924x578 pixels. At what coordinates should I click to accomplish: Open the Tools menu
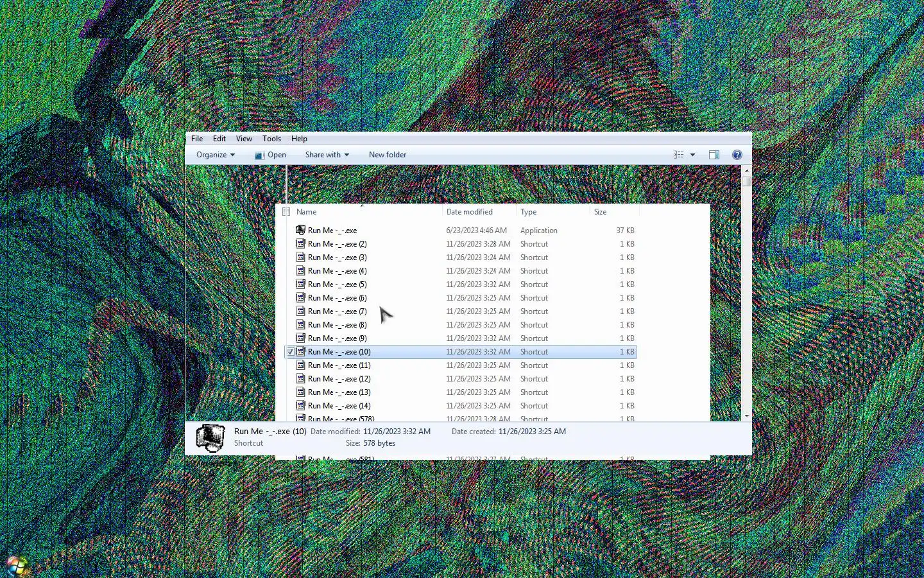pyautogui.click(x=271, y=139)
